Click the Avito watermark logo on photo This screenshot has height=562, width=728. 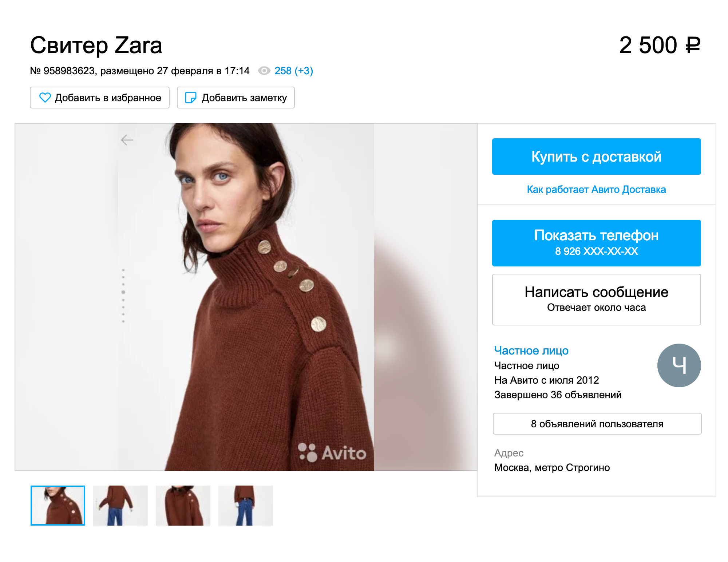pos(332,452)
